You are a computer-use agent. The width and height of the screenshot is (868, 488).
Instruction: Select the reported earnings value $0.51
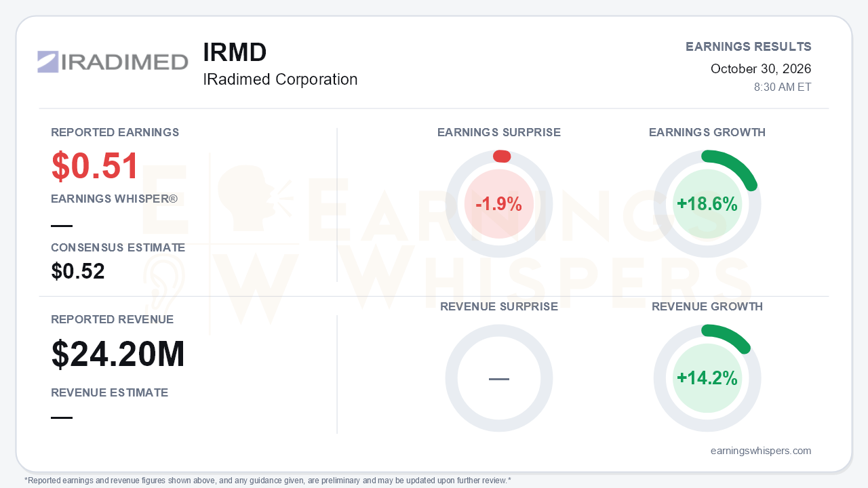(96, 166)
